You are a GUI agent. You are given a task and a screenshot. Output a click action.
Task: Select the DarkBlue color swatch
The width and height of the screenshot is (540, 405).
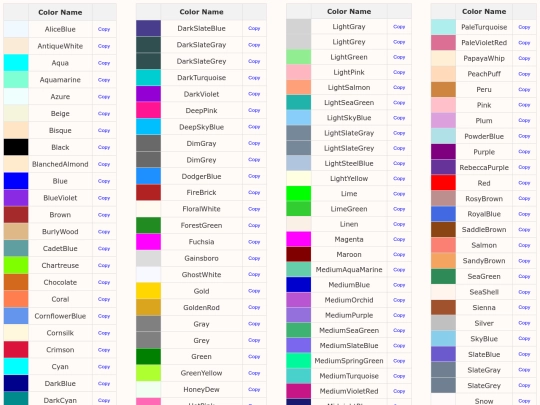click(x=16, y=384)
